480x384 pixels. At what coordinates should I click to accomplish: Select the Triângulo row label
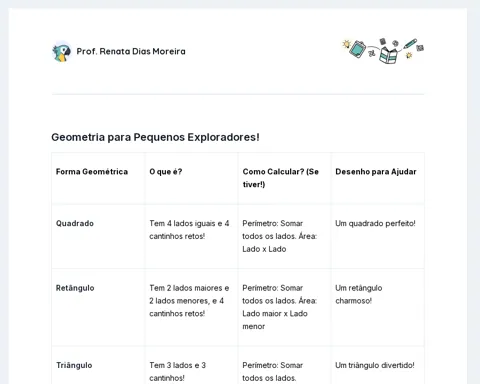pos(74,365)
